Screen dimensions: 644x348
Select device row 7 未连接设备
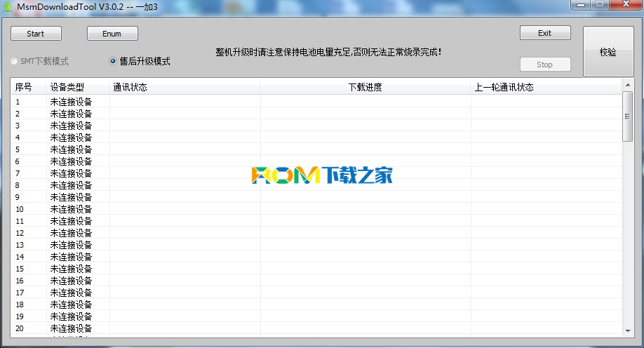[x=316, y=173]
